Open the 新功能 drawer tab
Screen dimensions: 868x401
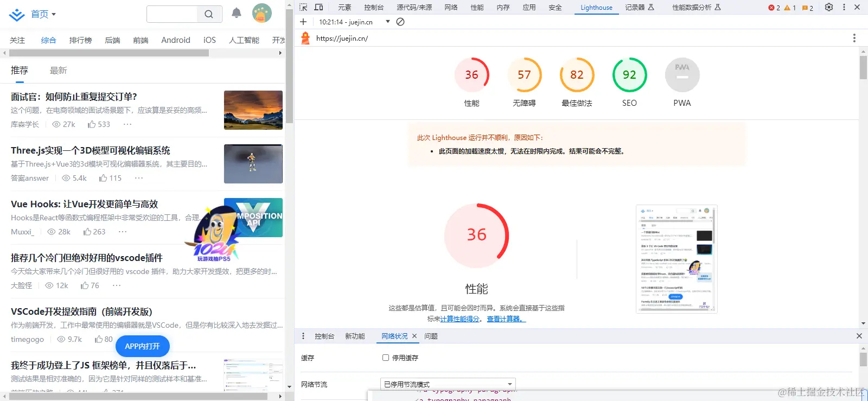click(x=355, y=336)
